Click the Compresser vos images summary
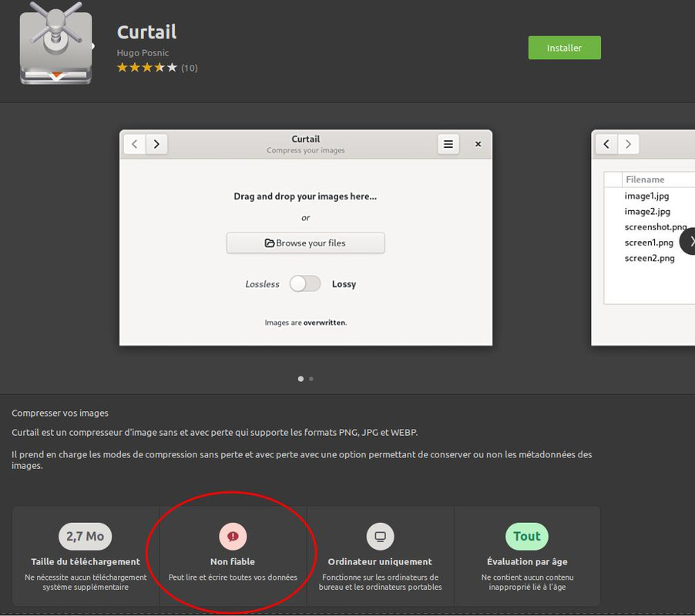Screen dimensions: 695x616 [60, 413]
